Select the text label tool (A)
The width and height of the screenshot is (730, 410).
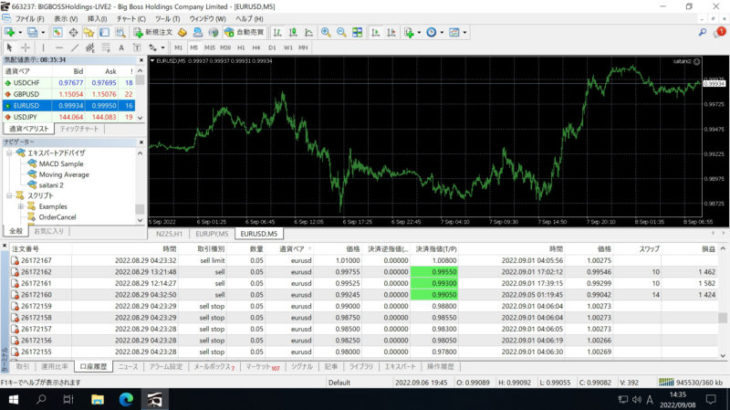pos(121,47)
